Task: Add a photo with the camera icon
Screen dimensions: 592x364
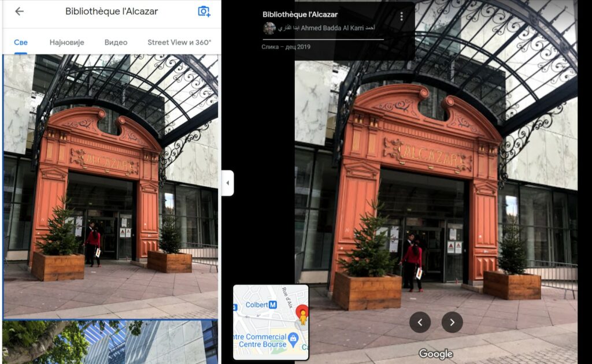Action: click(x=204, y=12)
